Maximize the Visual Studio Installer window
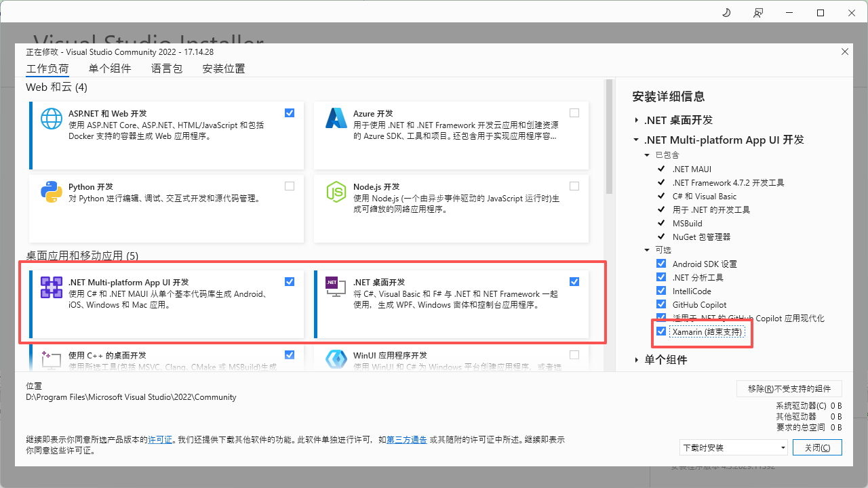 pyautogui.click(x=821, y=13)
